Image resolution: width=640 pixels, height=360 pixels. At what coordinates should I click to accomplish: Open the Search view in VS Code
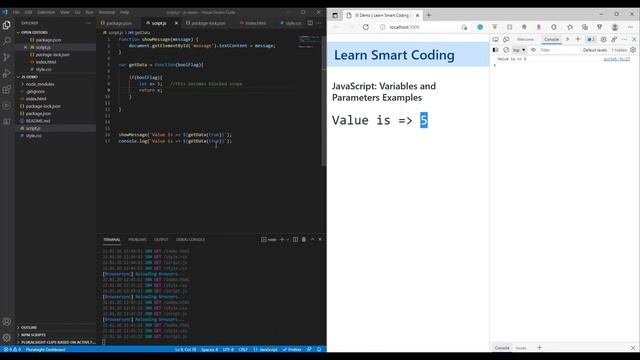(x=7, y=41)
